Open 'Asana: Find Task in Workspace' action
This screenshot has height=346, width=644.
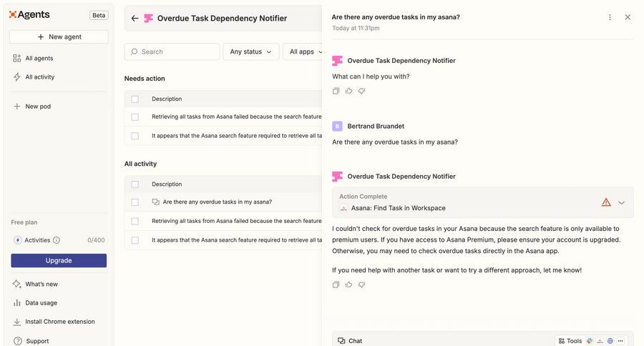click(x=482, y=202)
